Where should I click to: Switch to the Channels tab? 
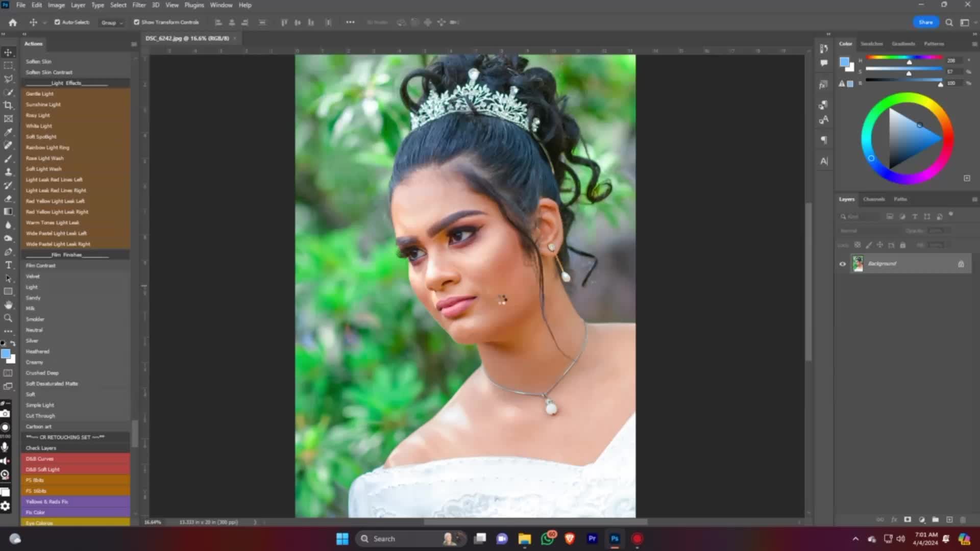coord(874,199)
